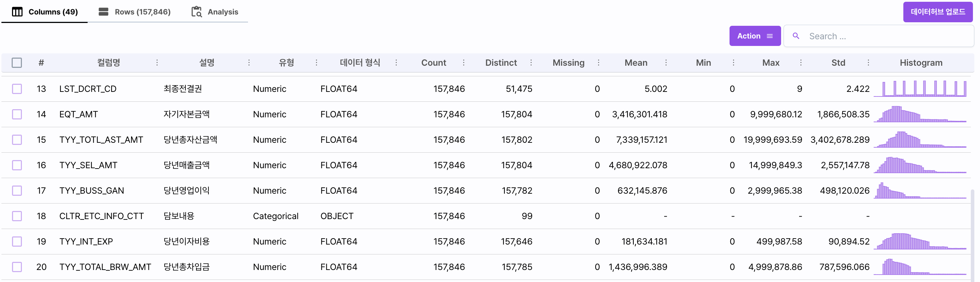Open column menu dots next to Max

(x=801, y=63)
